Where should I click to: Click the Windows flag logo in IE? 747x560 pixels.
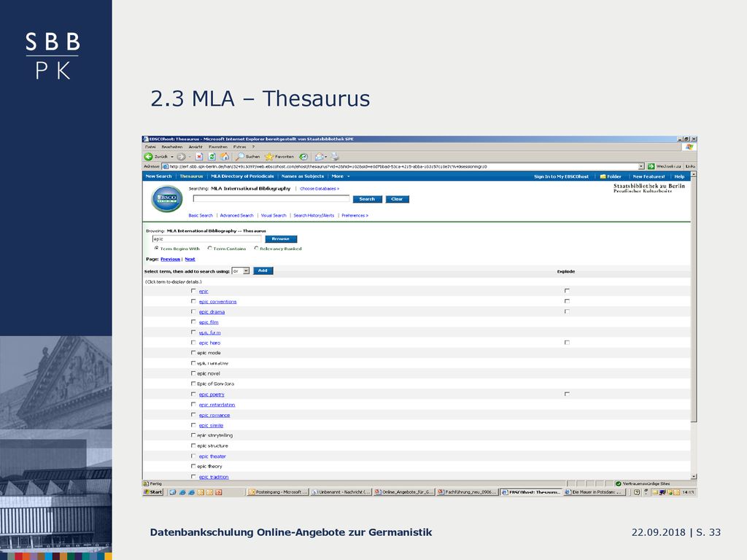pyautogui.click(x=689, y=147)
